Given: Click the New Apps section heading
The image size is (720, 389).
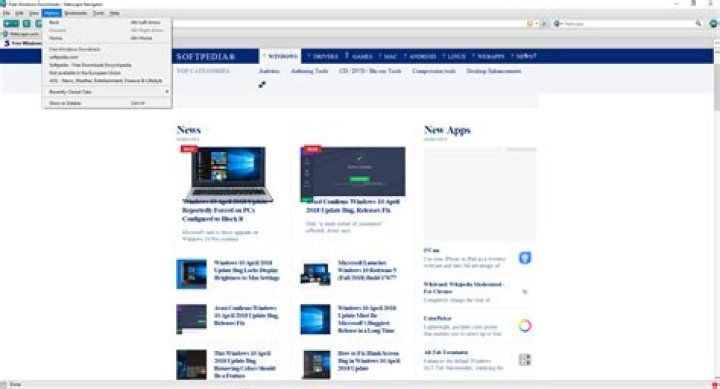Looking at the screenshot, I should 447,130.
